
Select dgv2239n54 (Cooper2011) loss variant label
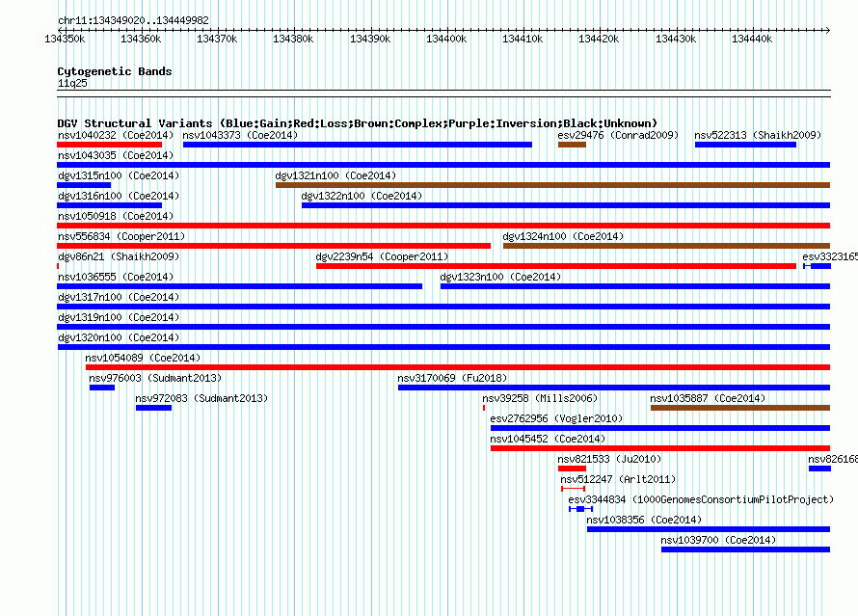pyautogui.click(x=382, y=256)
